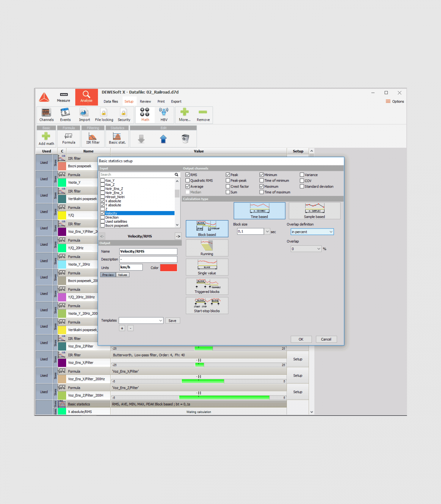Add module with More... button

point(184,115)
